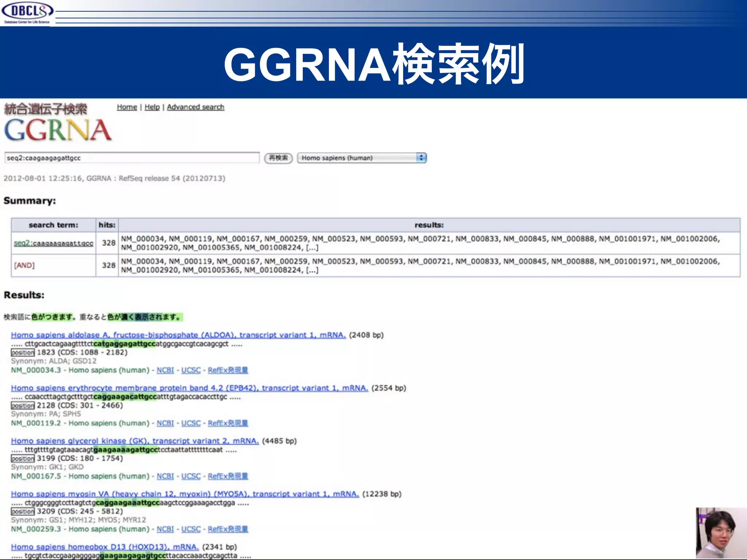Click highlighted sequence caggaagacattgcc
The height and width of the screenshot is (560, 747).
[x=125, y=397]
